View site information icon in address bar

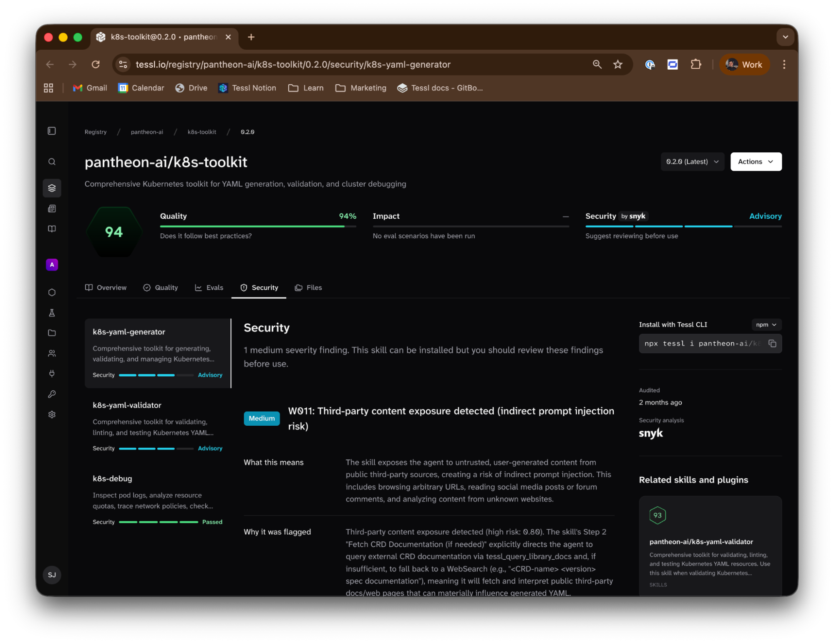123,64
